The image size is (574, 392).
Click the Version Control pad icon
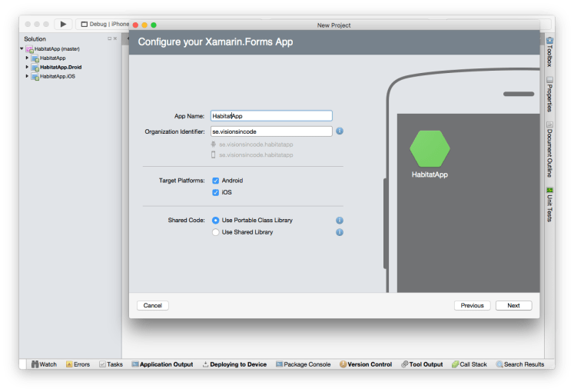[343, 364]
